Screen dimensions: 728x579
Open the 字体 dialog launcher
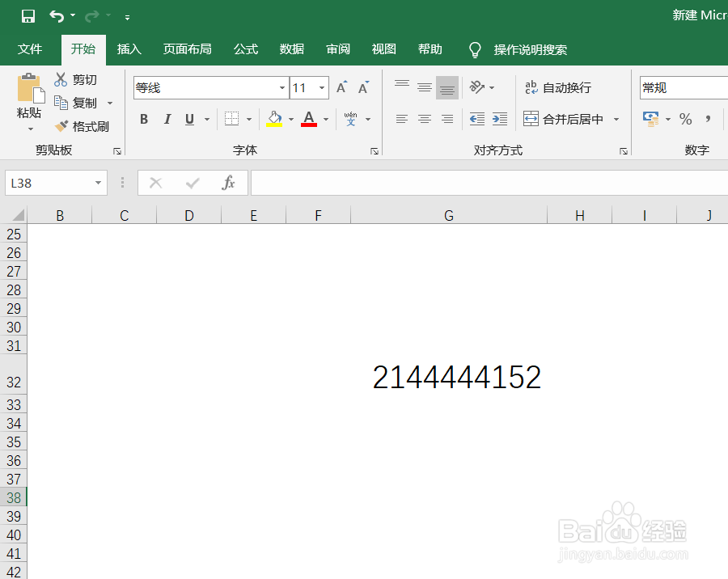(x=375, y=151)
